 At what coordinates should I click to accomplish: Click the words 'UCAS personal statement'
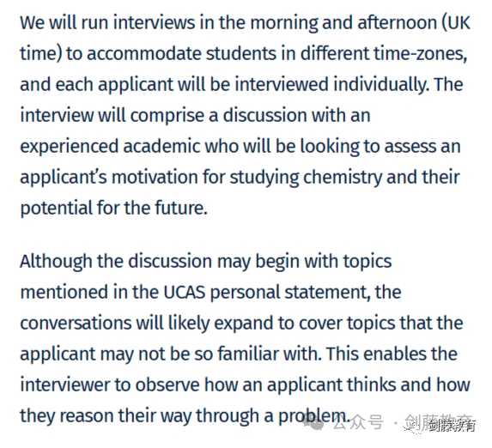pyautogui.click(x=266, y=293)
